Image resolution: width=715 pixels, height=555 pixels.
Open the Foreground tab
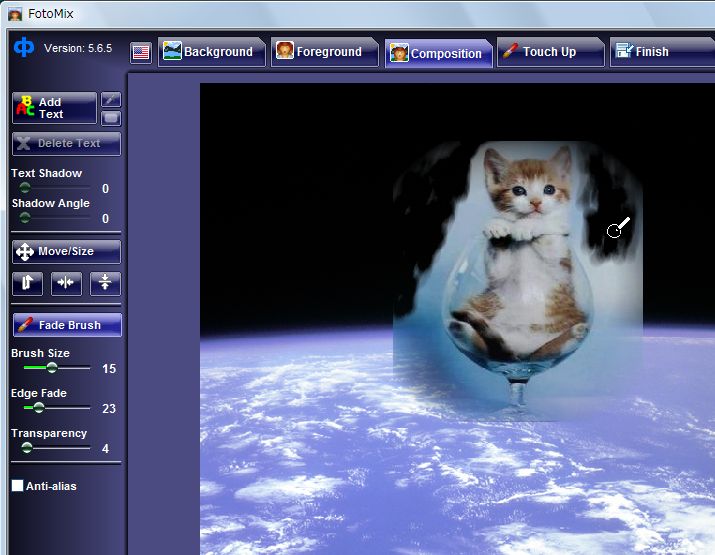coord(324,52)
